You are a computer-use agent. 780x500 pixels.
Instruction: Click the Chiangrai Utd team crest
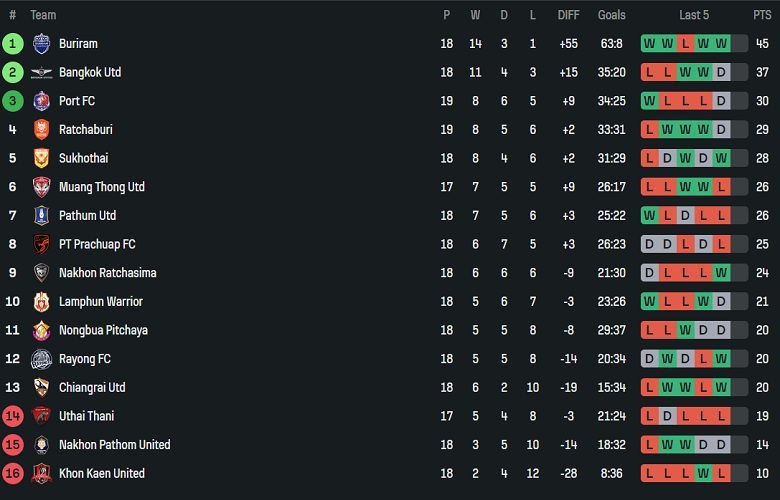pos(41,388)
